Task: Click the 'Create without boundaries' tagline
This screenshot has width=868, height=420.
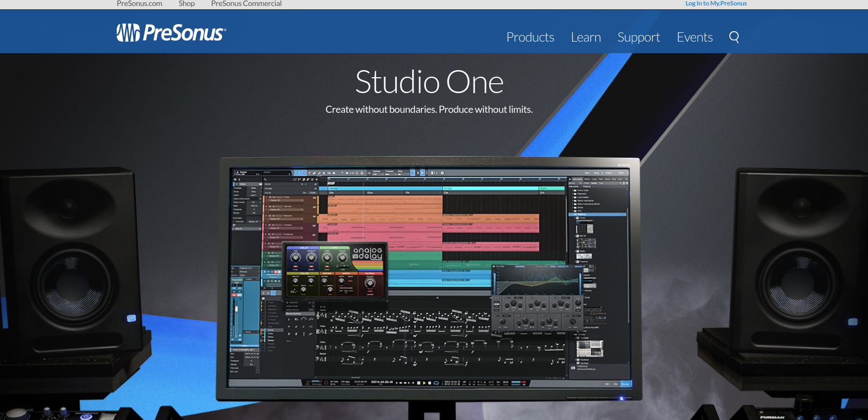Action: pos(429,110)
